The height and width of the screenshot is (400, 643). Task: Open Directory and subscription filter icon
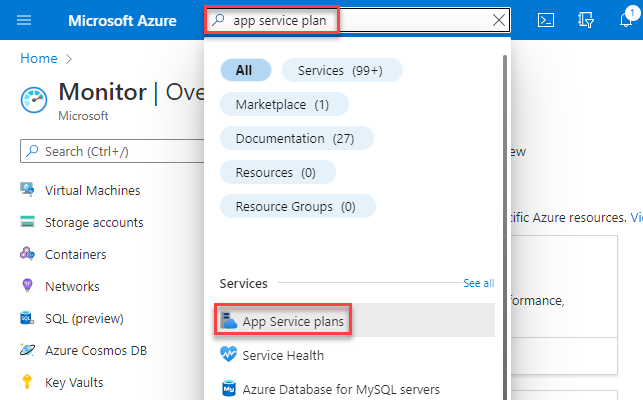[x=587, y=20]
